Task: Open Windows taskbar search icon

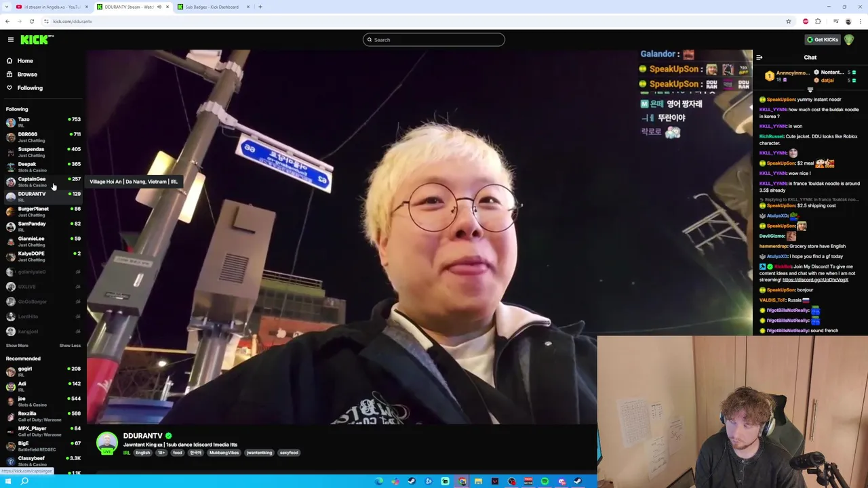Action: [24, 481]
